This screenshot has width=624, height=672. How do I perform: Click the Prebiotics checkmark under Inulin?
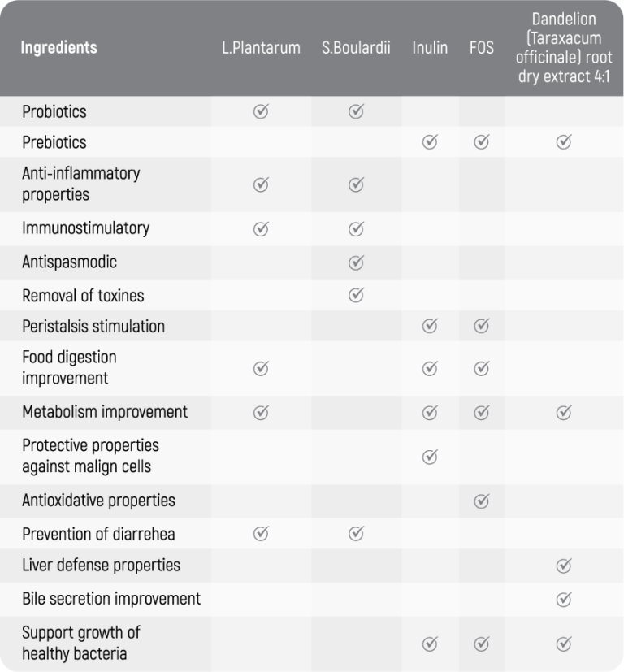pos(430,142)
